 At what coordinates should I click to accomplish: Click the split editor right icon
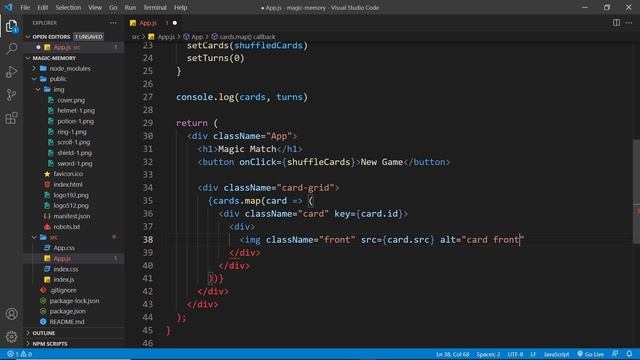click(616, 23)
